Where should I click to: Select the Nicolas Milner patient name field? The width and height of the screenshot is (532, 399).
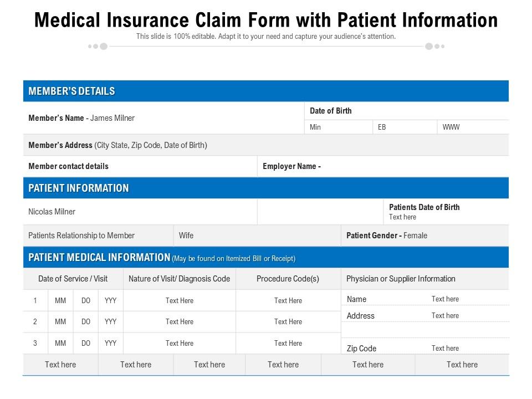52,212
